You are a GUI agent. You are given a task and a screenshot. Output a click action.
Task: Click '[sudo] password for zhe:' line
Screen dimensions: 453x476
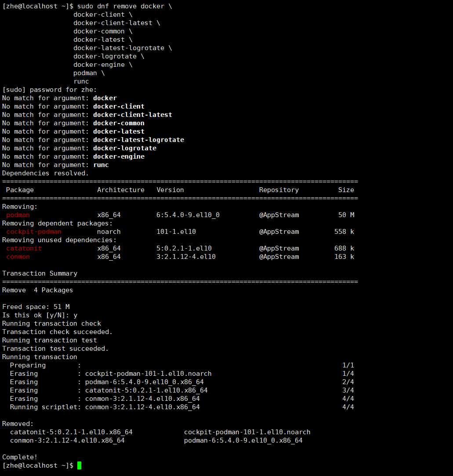click(x=50, y=90)
